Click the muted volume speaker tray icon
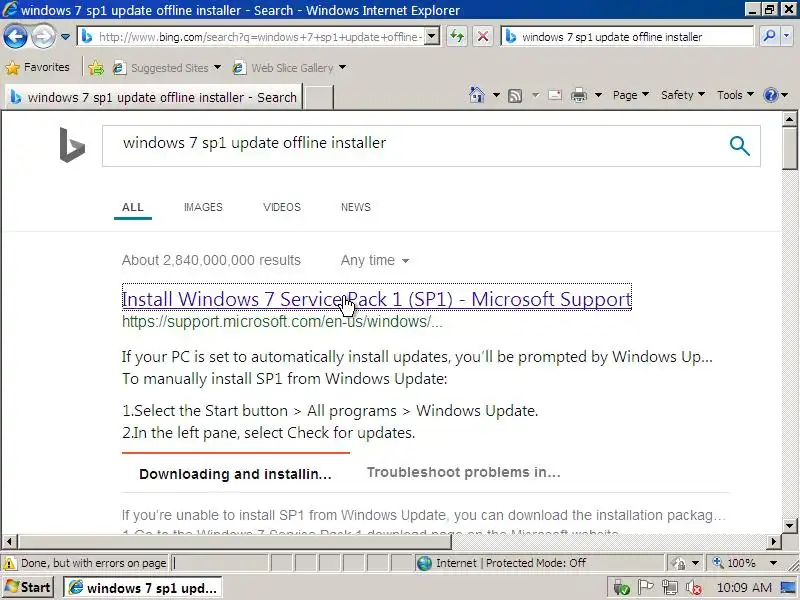 click(x=694, y=588)
